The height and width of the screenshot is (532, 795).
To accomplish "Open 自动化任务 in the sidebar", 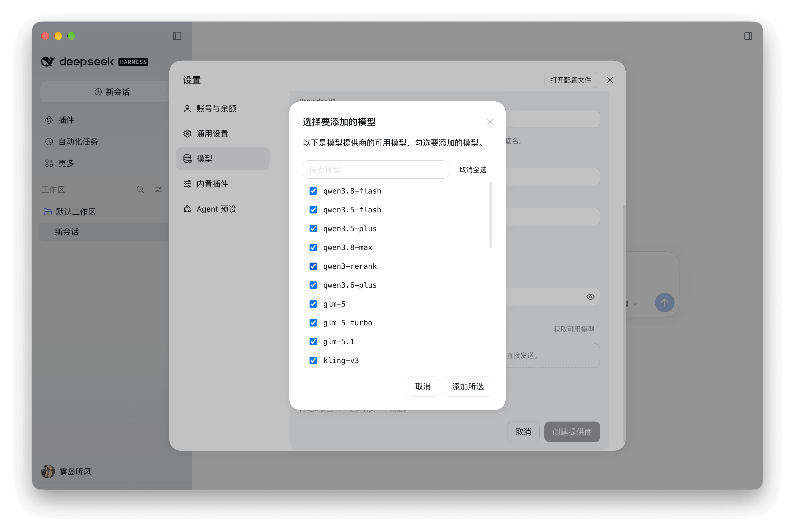I will pyautogui.click(x=72, y=142).
